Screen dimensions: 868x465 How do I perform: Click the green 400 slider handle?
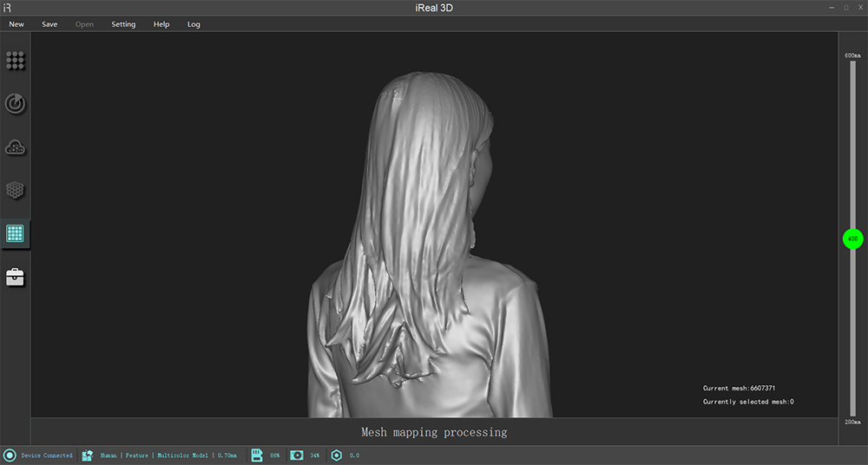point(852,239)
